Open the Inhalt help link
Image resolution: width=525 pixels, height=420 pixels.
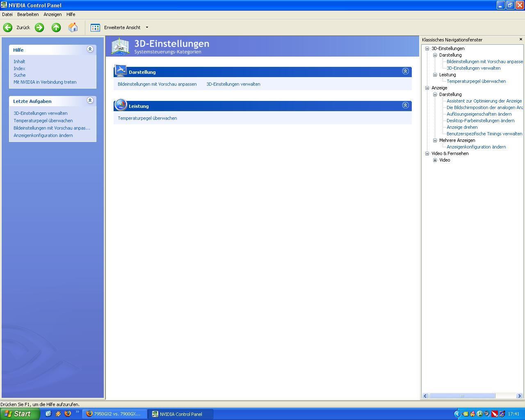pyautogui.click(x=19, y=62)
